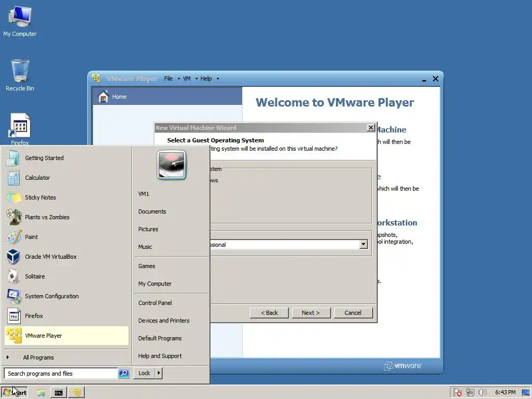Click the volume speaker tray icon

482,393
